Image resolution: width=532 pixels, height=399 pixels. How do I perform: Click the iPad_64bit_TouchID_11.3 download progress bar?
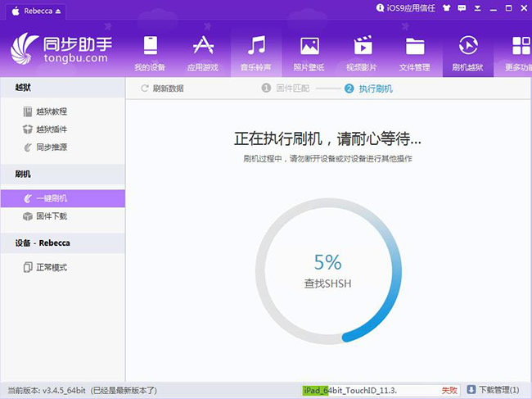380,390
